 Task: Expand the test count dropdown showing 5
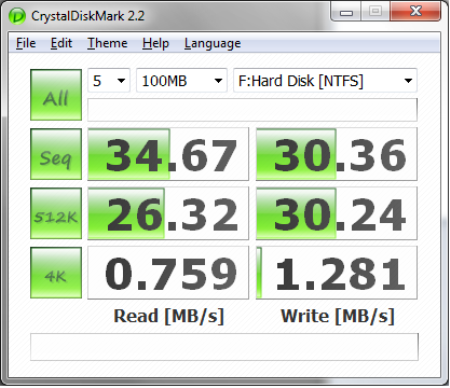coord(109,80)
